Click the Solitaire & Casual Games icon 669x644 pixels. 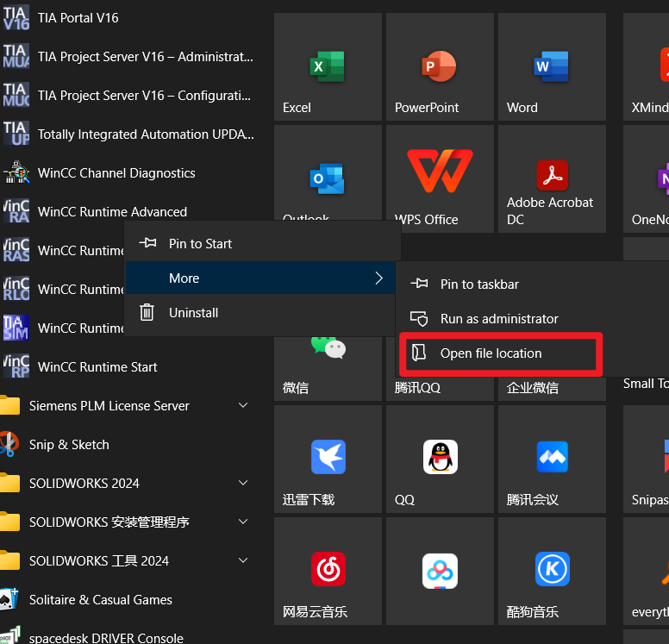pos(9,599)
